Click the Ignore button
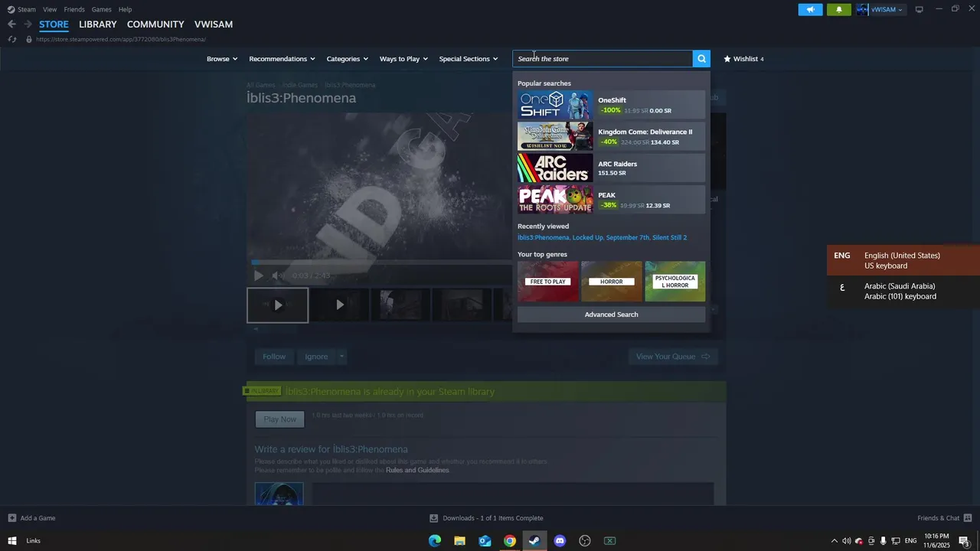 (316, 356)
